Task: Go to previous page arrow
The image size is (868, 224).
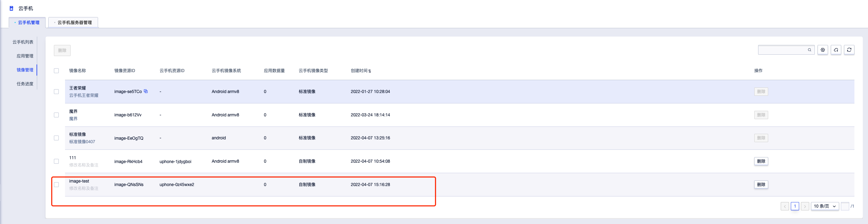Action: pyautogui.click(x=785, y=206)
